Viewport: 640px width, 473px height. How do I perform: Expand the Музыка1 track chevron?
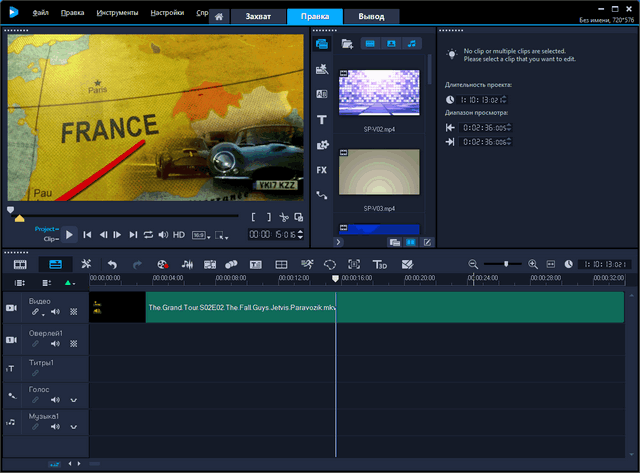[73, 427]
